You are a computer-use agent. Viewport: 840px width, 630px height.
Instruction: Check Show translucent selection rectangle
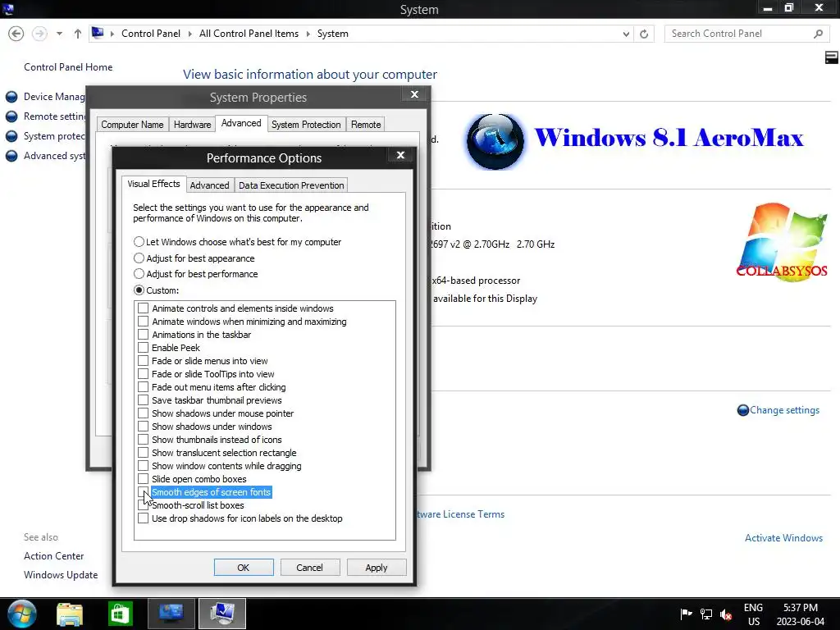(x=143, y=453)
